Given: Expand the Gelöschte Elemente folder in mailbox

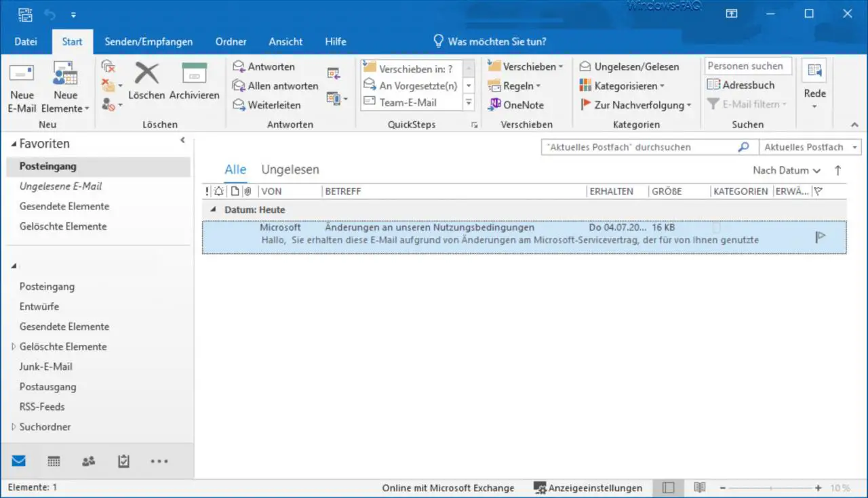Looking at the screenshot, I should [x=14, y=346].
